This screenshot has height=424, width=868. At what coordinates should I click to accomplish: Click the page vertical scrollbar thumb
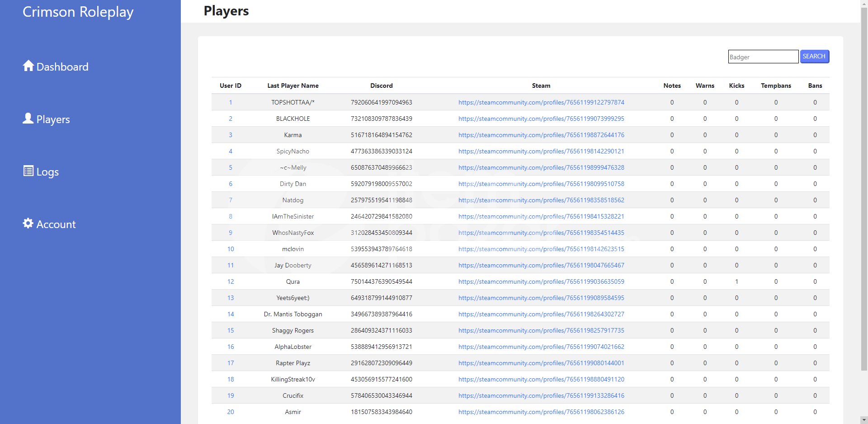864,189
